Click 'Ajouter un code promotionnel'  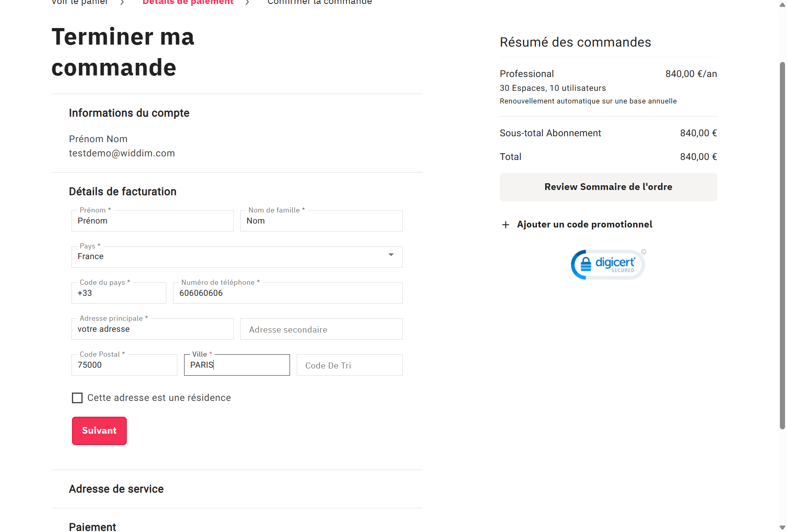pyautogui.click(x=584, y=224)
